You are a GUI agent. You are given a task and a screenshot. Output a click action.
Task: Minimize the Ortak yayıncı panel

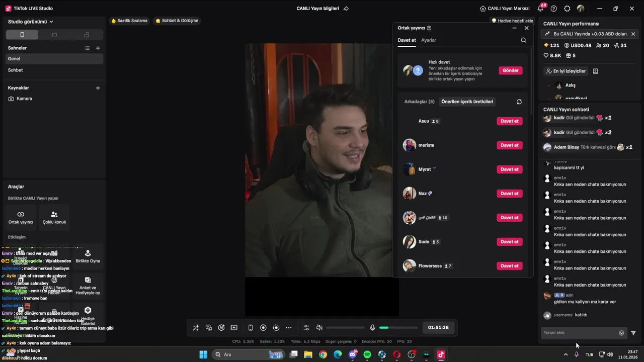point(514,28)
